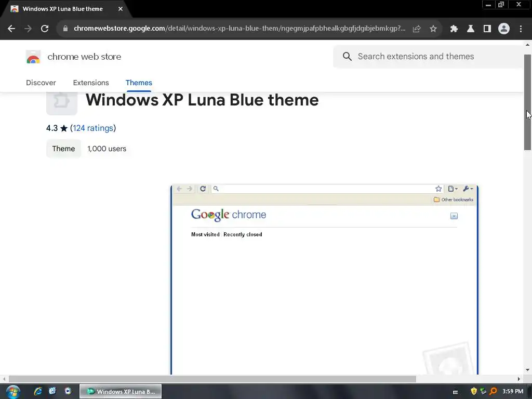This screenshot has height=399, width=532.
Task: Open the security shield tray icon
Action: pos(474,392)
